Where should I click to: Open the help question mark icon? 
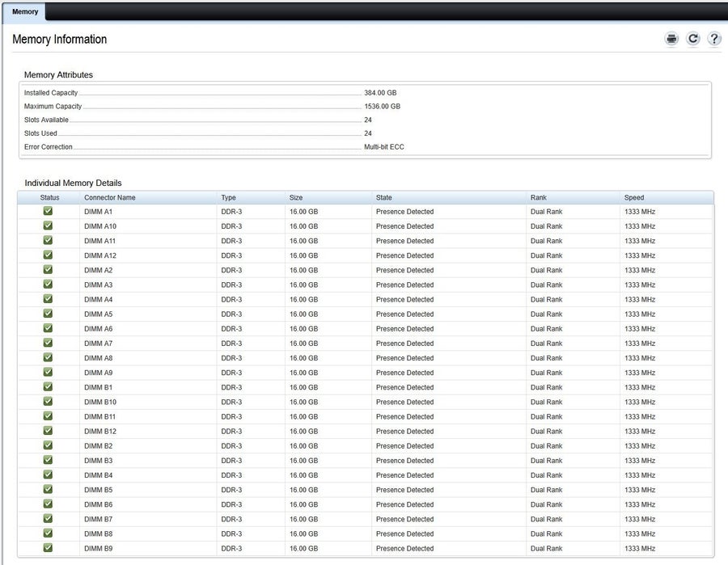714,39
